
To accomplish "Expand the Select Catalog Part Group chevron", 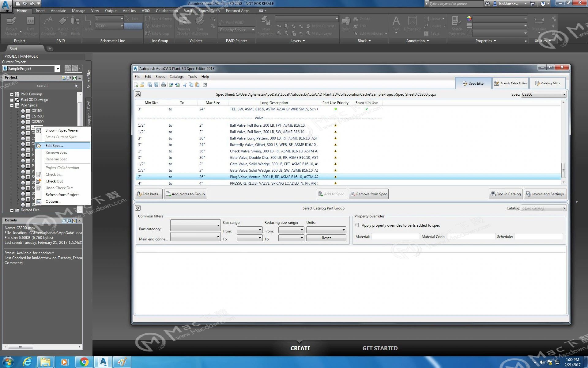I will coord(138,208).
